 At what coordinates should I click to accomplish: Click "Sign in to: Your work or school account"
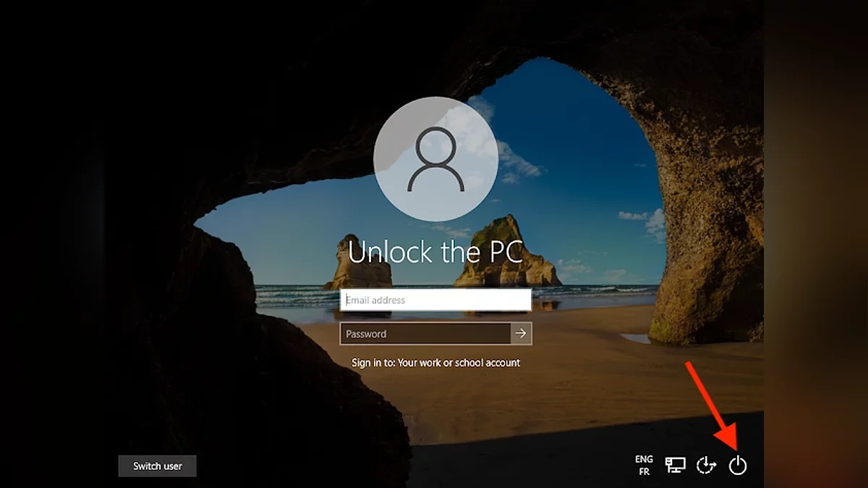tap(435, 363)
